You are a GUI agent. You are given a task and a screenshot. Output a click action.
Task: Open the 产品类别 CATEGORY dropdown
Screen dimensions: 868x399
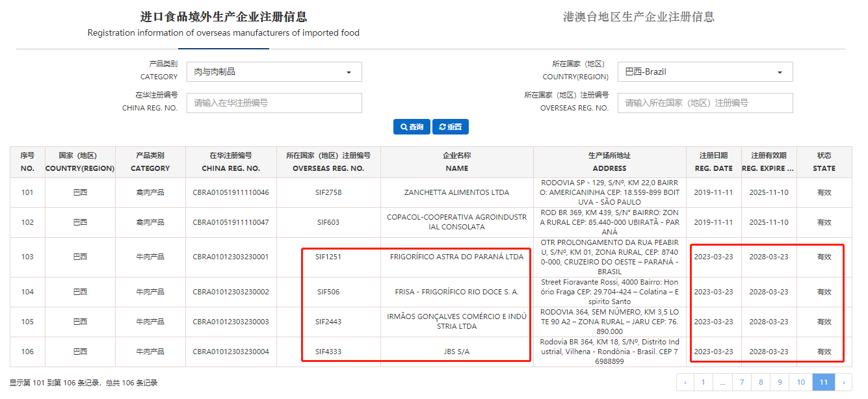[x=274, y=71]
